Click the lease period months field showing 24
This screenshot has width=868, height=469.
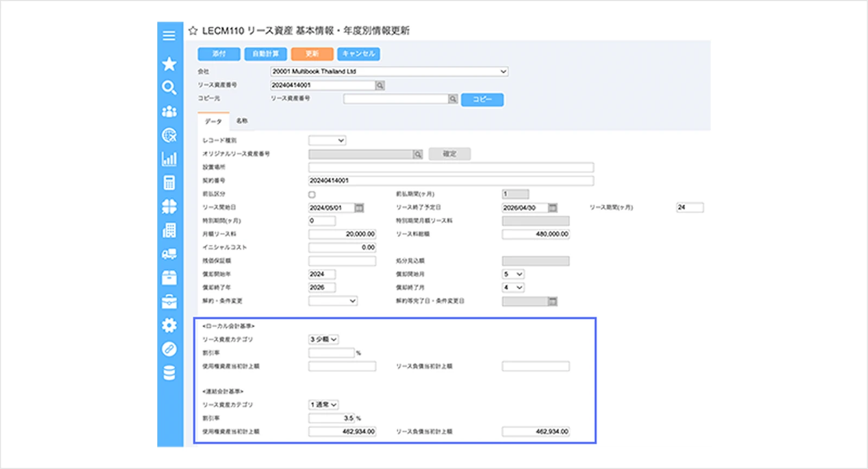point(690,207)
